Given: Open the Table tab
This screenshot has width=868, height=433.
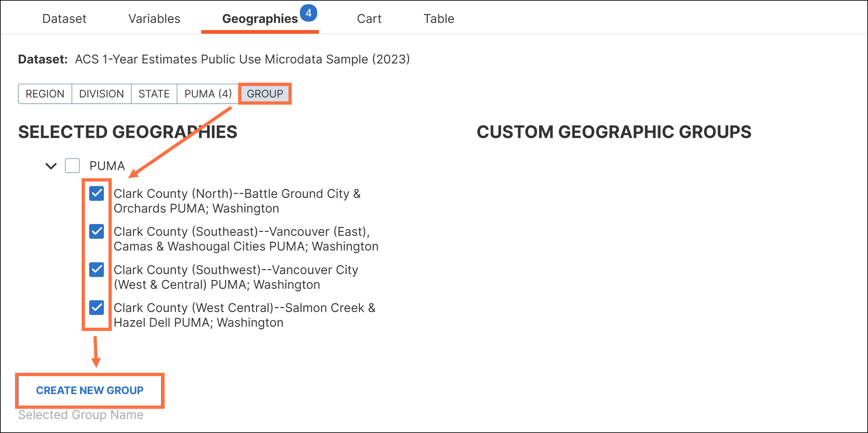Looking at the screenshot, I should point(439,19).
